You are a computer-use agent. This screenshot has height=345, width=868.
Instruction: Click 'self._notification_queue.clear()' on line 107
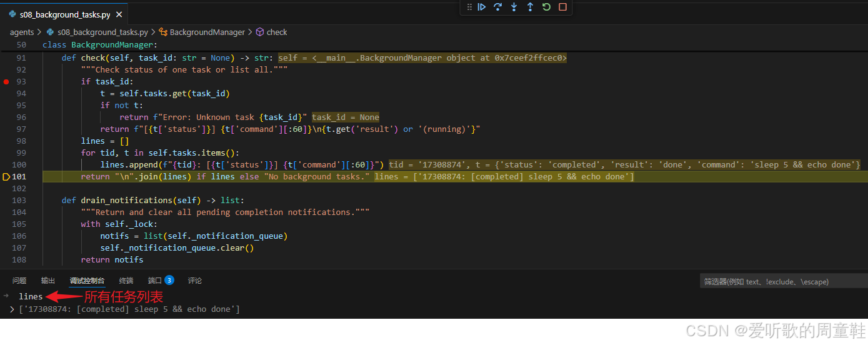[177, 248]
